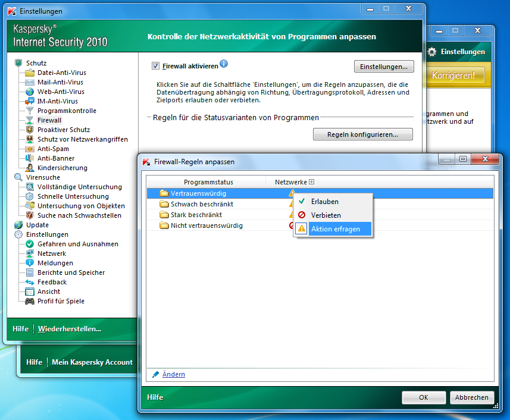Open action dropdown for Schwach beschränkt row
This screenshot has height=420, width=510.
pyautogui.click(x=292, y=204)
